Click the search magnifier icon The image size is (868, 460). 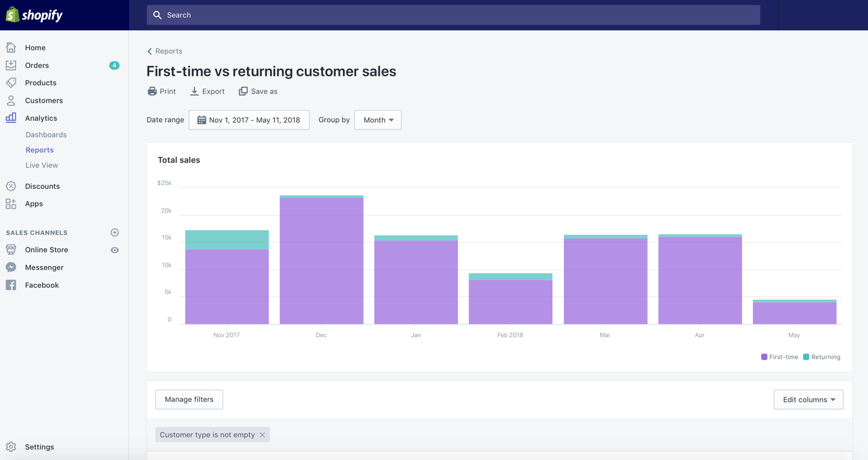(x=158, y=15)
